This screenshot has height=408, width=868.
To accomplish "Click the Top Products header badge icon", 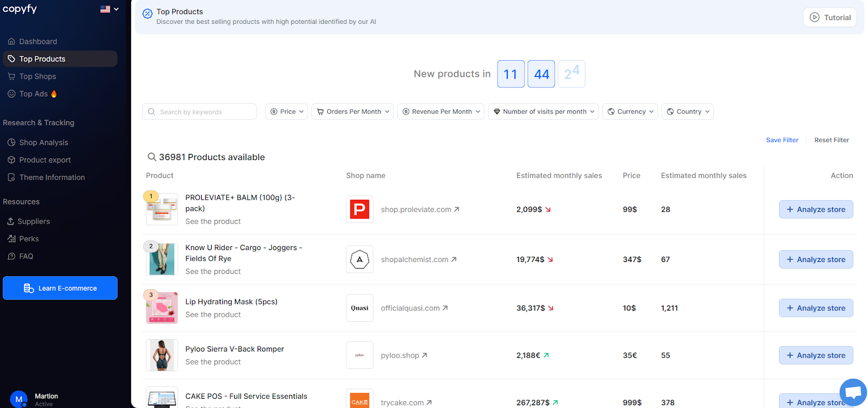I will click(x=148, y=14).
